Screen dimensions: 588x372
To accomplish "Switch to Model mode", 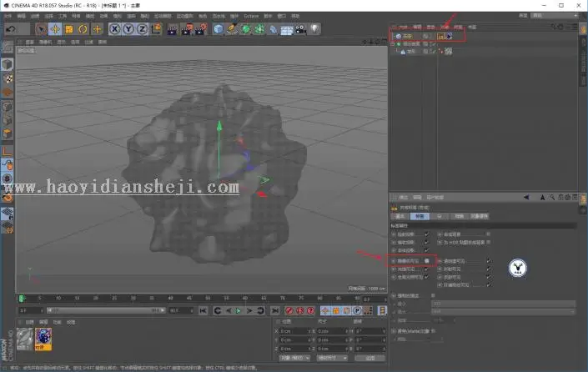I will [8, 64].
